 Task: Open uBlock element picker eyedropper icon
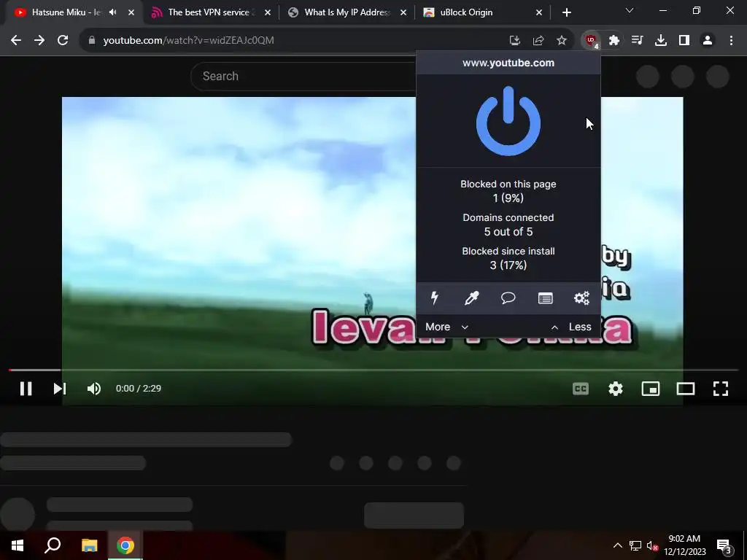(x=472, y=298)
